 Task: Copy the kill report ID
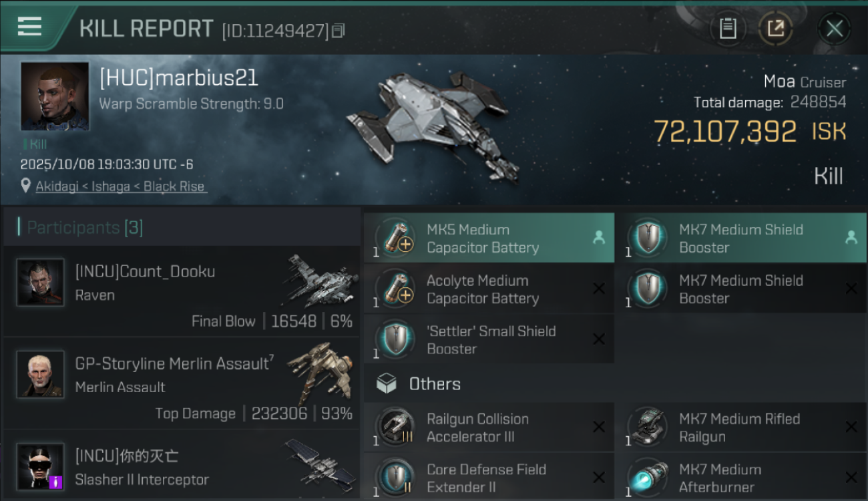339,31
